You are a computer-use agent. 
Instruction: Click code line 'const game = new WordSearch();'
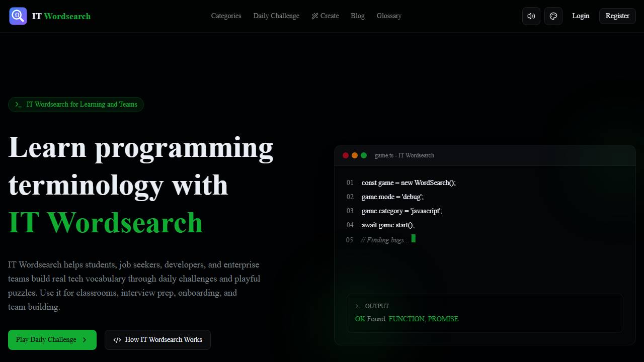409,183
